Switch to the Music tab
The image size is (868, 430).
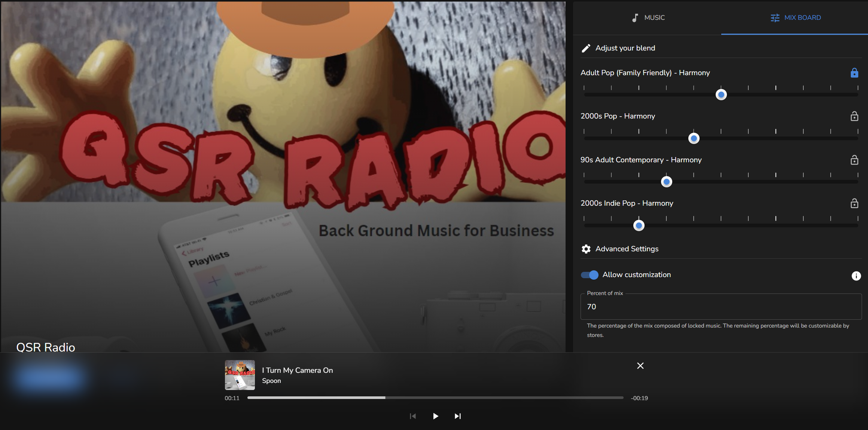(648, 18)
